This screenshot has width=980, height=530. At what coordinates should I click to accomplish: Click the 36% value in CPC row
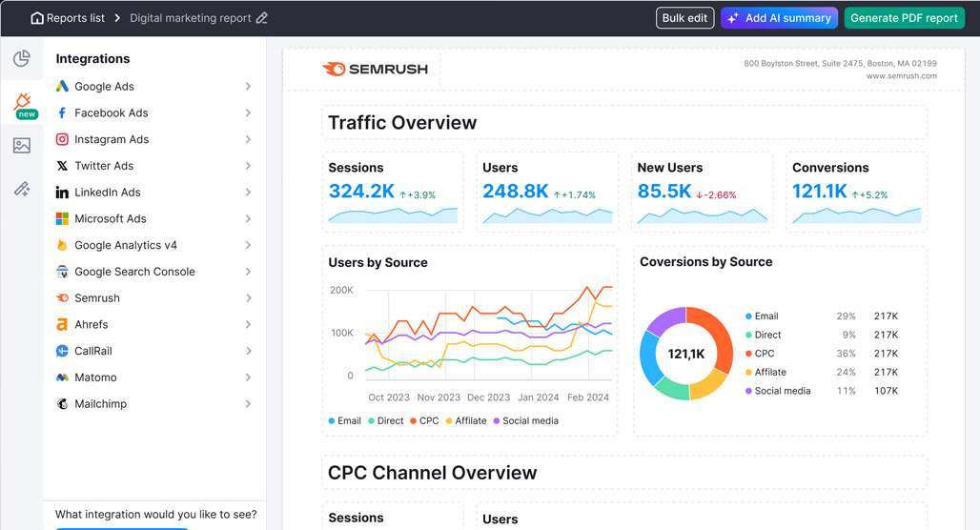click(x=847, y=354)
